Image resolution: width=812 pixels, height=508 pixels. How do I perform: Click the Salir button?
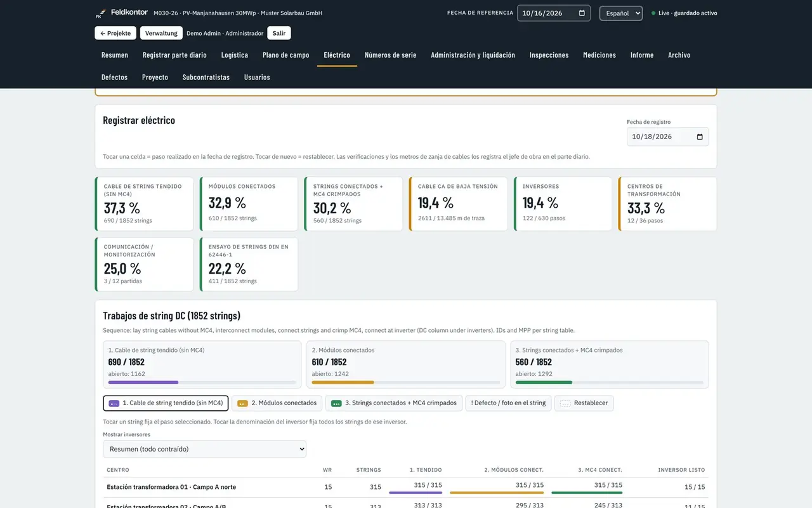pos(279,33)
